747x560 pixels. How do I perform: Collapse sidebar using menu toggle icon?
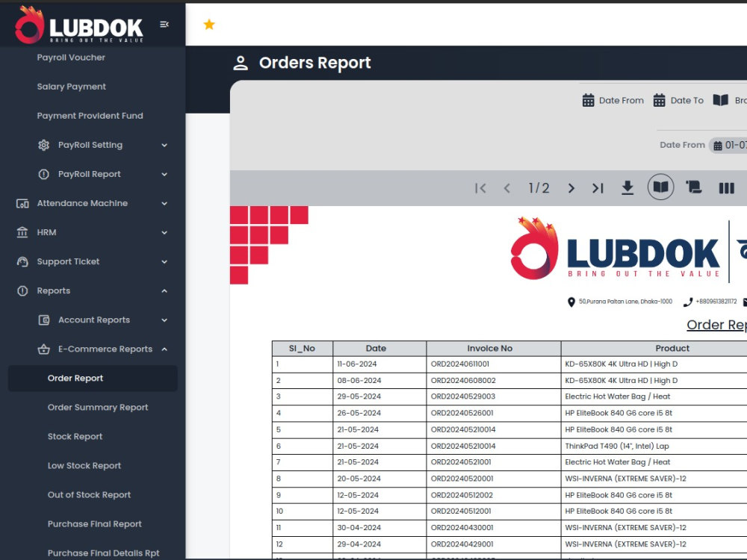tap(164, 25)
